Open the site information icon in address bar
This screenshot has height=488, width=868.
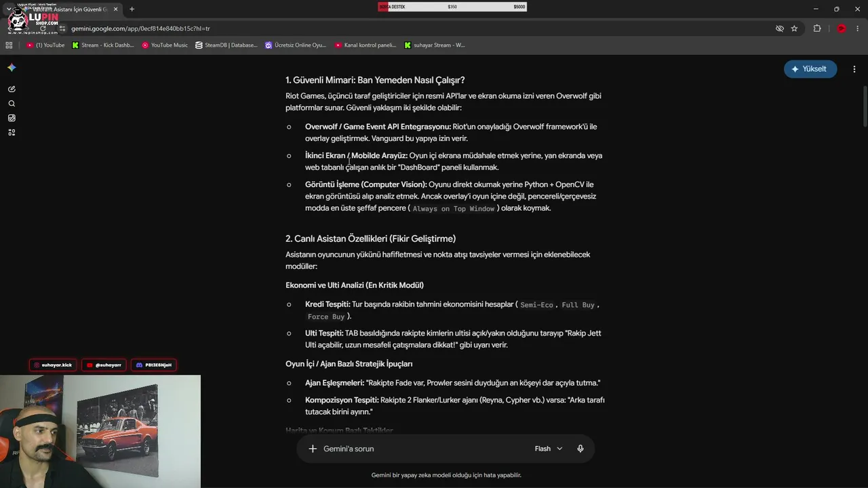coord(62,28)
